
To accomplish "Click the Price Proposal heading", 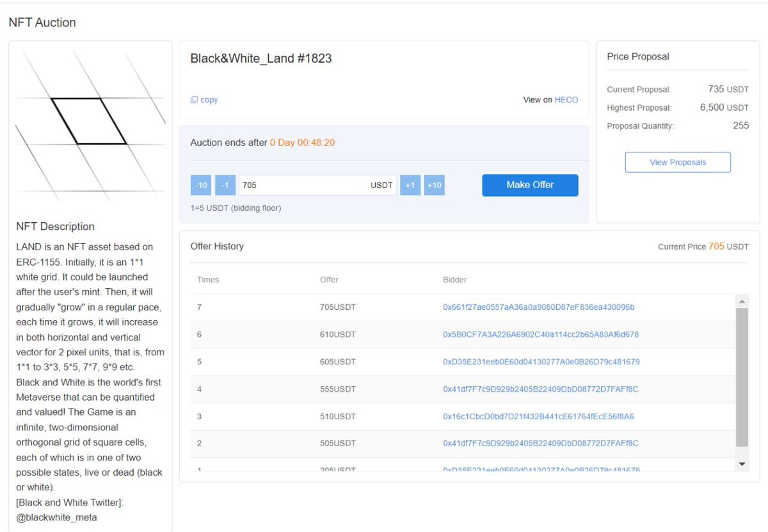I will tap(638, 56).
